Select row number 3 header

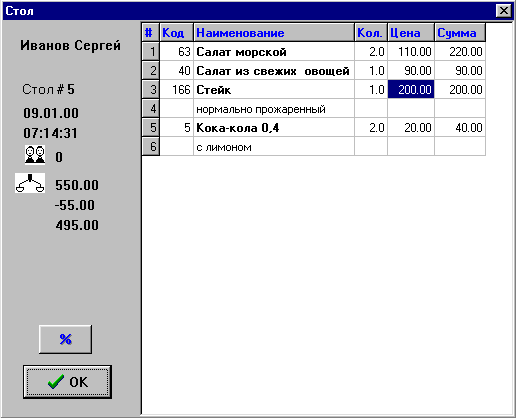151,90
